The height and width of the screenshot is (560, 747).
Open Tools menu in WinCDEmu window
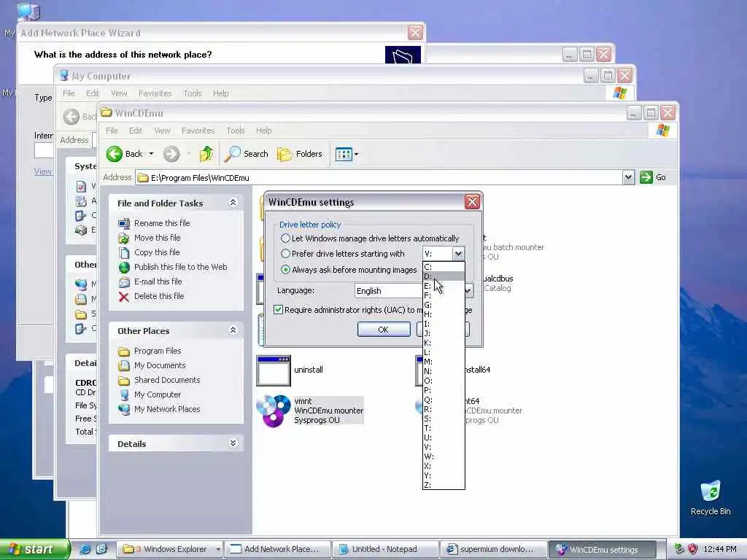236,131
